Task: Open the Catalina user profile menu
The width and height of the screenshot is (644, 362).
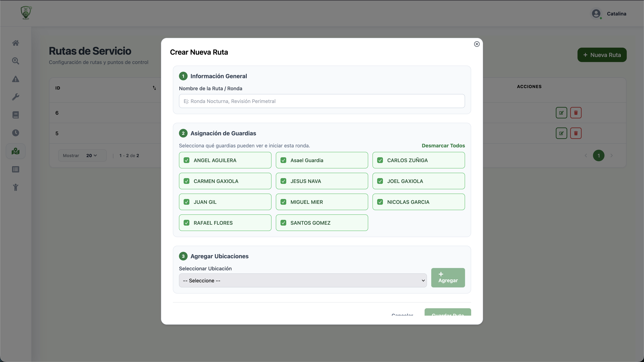Action: coord(609,14)
